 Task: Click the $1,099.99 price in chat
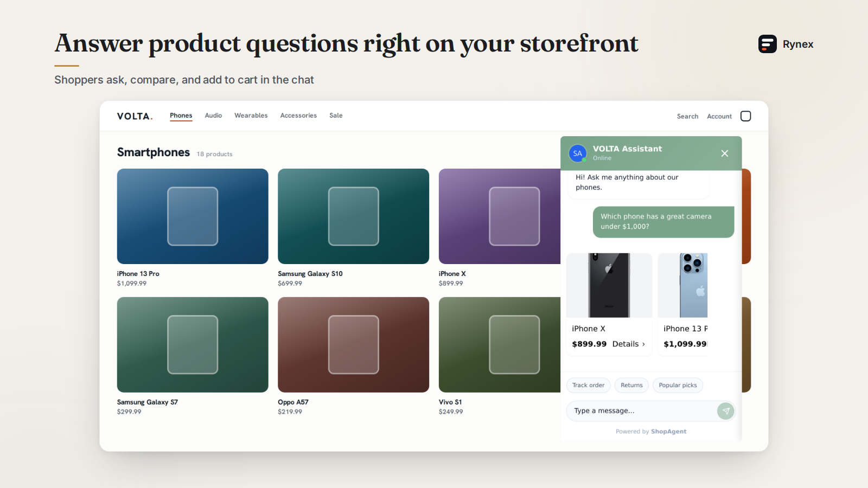click(x=685, y=344)
